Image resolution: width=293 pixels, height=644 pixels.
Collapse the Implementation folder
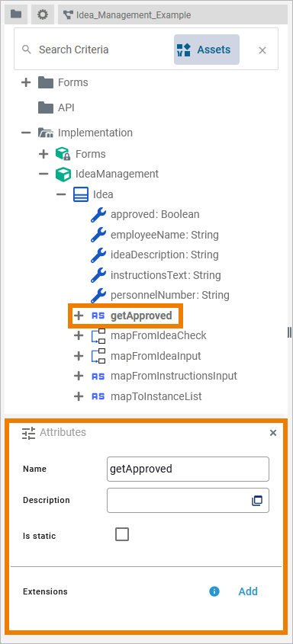coord(26,133)
